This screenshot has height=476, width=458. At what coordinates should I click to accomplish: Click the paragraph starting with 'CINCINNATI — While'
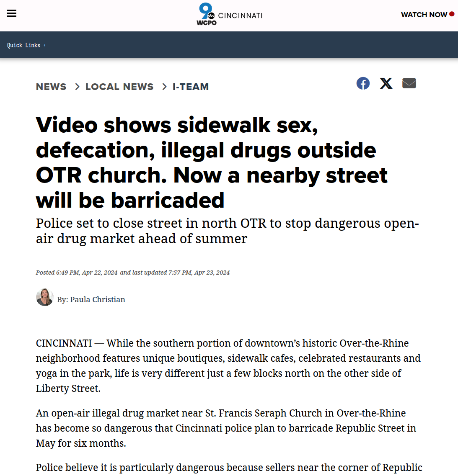[x=228, y=366]
